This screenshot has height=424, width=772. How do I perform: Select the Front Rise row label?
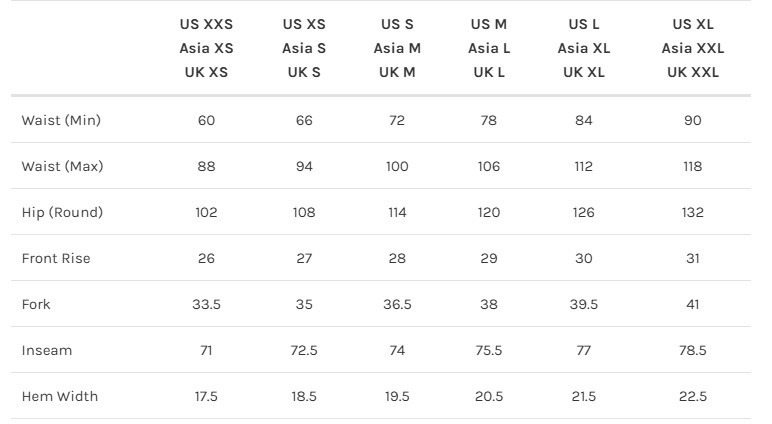point(56,258)
